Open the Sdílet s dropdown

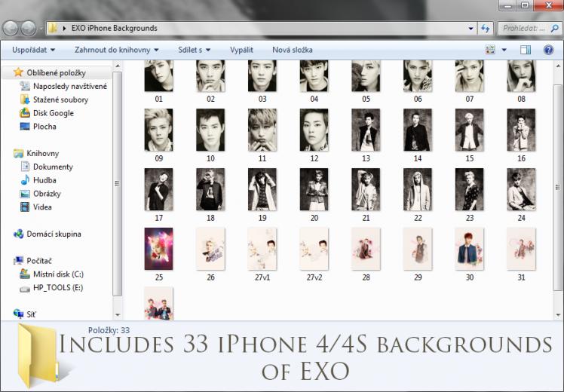click(195, 50)
